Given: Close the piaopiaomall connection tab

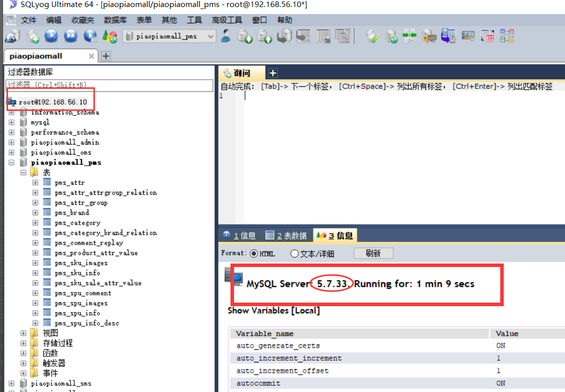Looking at the screenshot, I should coord(91,56).
